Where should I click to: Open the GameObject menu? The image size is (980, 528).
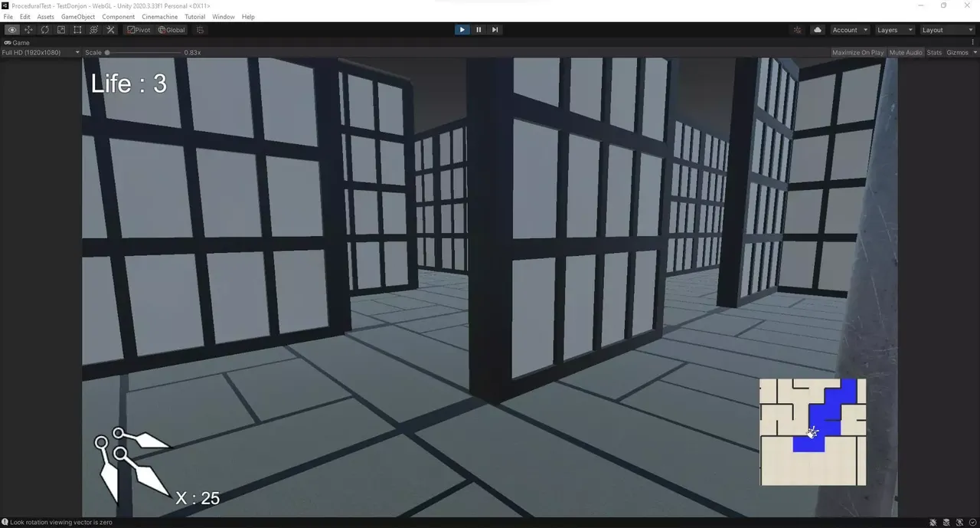[78, 17]
